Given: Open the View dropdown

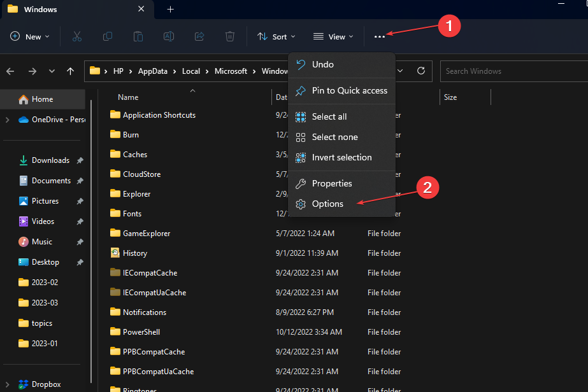Looking at the screenshot, I should point(333,36).
